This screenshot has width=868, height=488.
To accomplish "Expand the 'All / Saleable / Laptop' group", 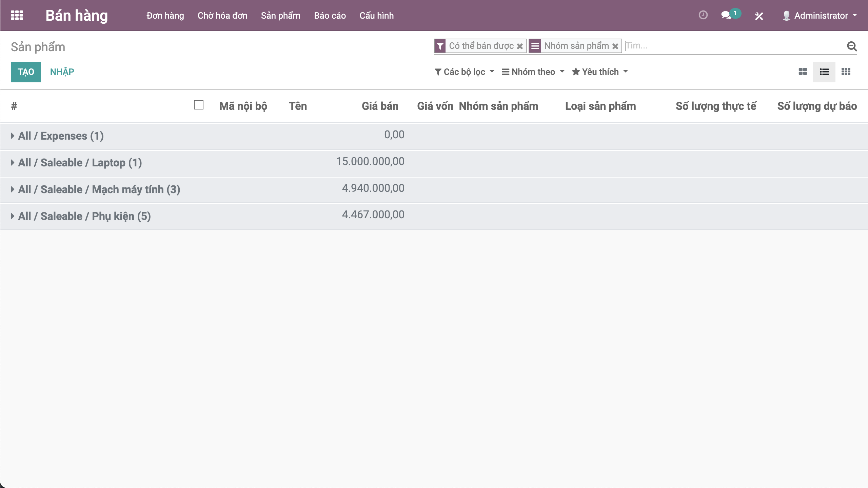I will point(80,163).
